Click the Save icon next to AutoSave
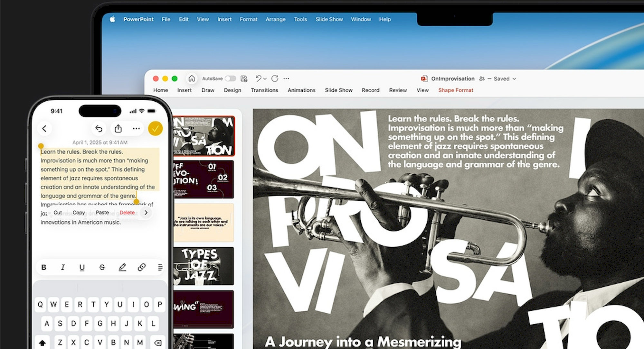This screenshot has height=349, width=644. (x=244, y=78)
